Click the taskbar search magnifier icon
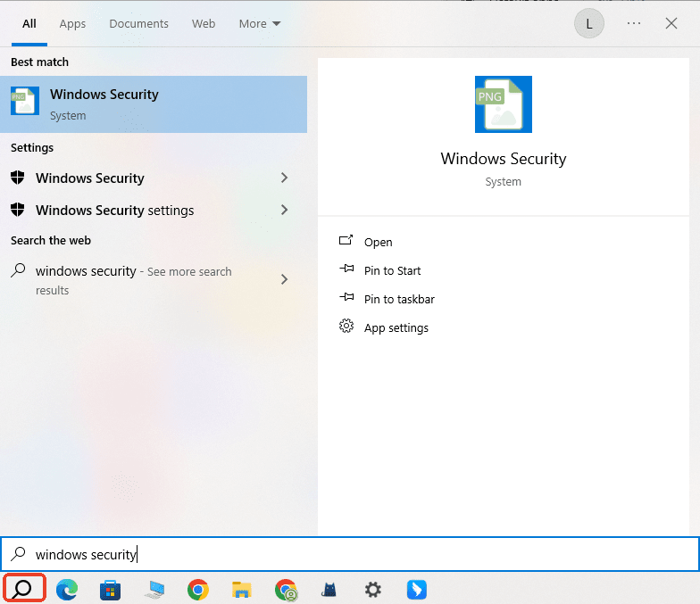 24,589
